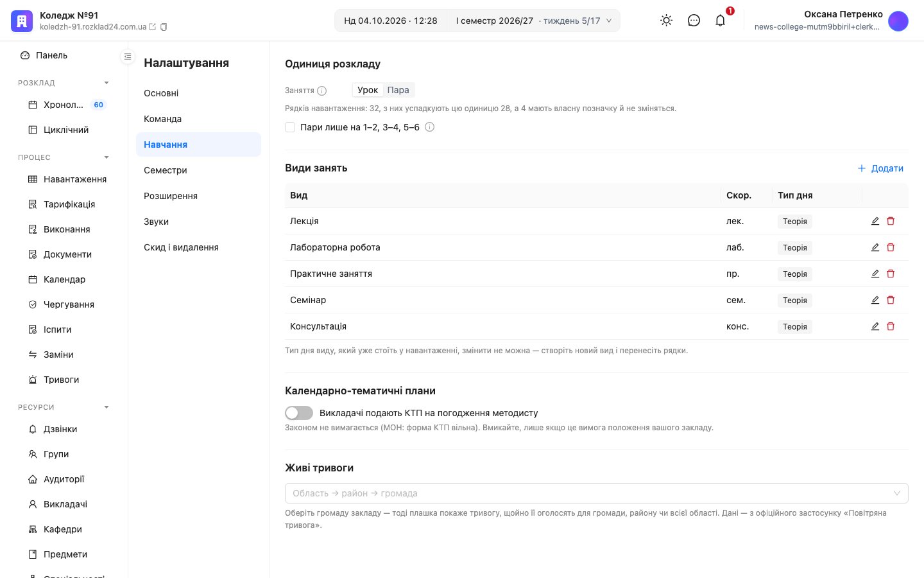This screenshot has width=924, height=578.
Task: Open college site external link icon
Action: pyautogui.click(x=153, y=27)
